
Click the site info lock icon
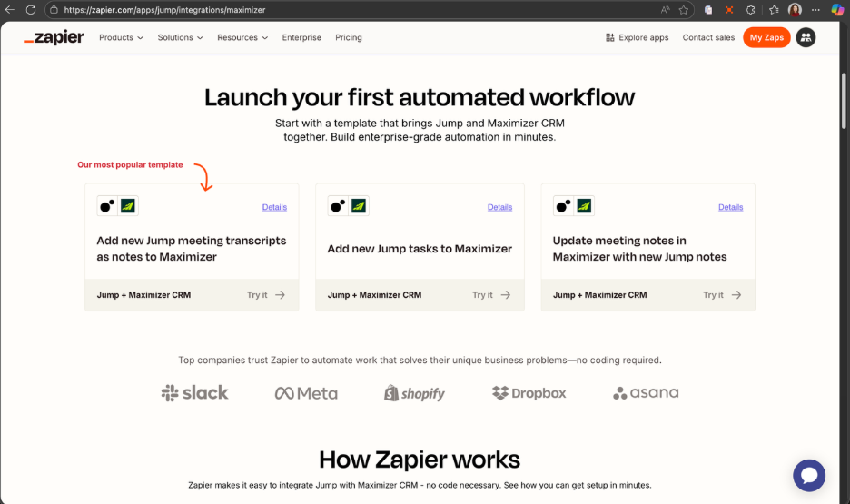tap(54, 10)
